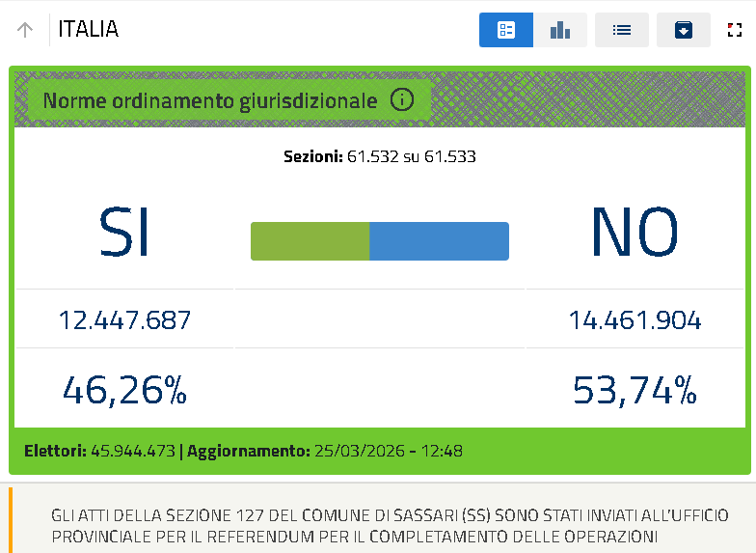Viewport: 756px width, 553px height.
Task: Select the large NO label
Action: click(634, 233)
